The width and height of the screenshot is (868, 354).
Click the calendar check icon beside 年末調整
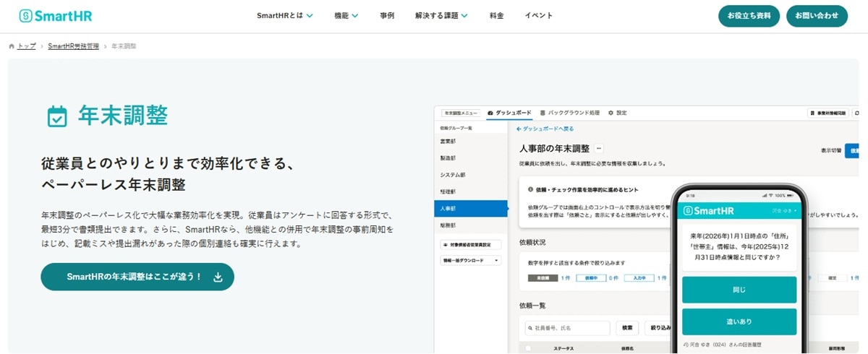pos(57,116)
